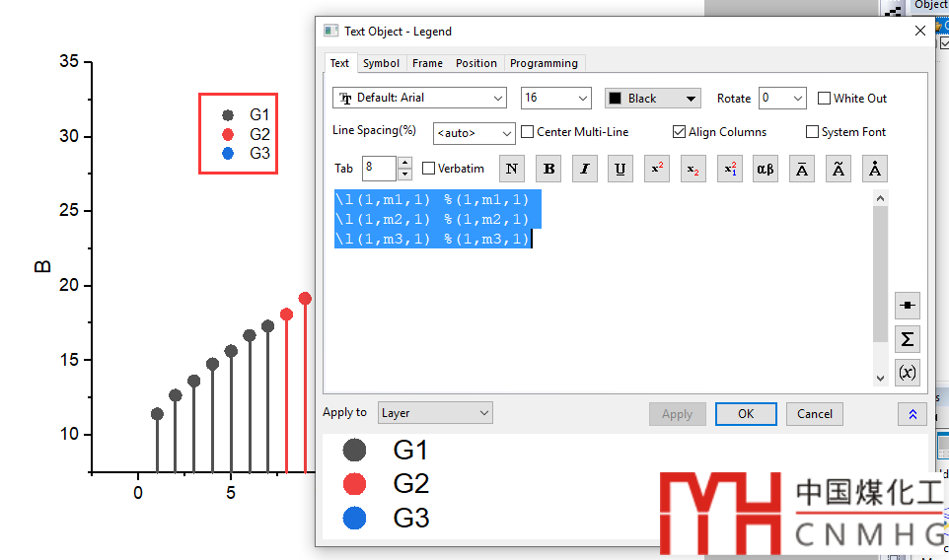
Task: Click the OK button
Action: coord(746,414)
